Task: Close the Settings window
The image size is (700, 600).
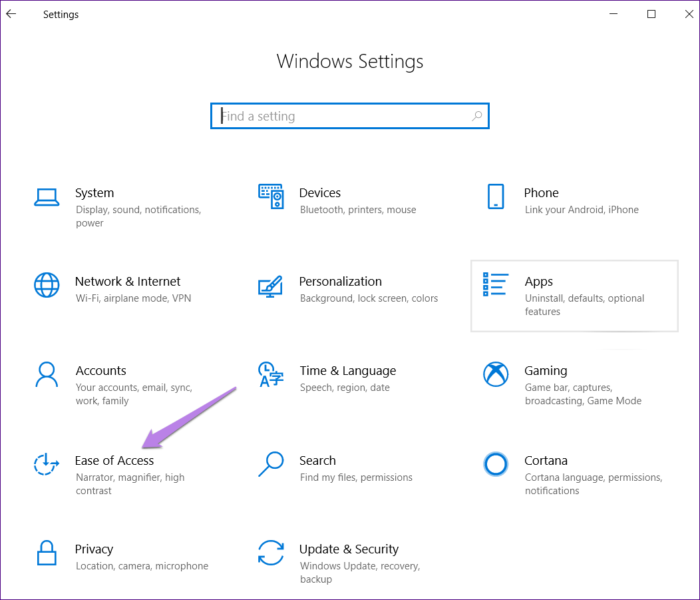Action: pyautogui.click(x=689, y=14)
